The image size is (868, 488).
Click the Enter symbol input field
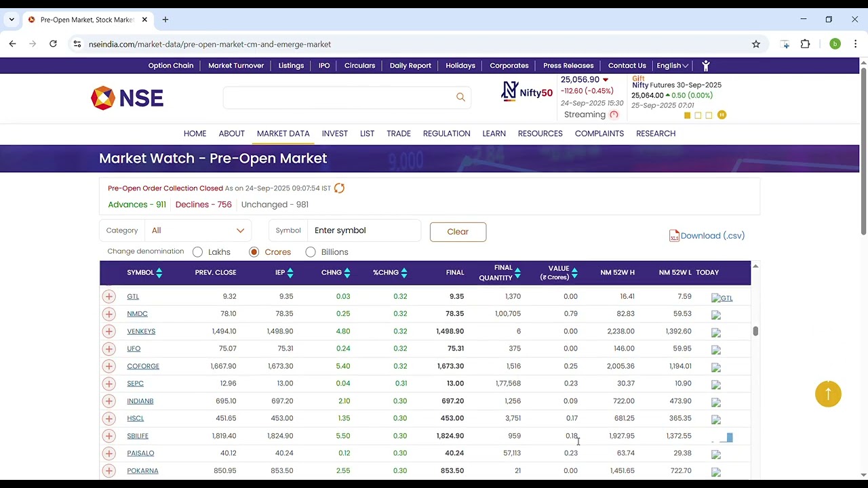364,230
